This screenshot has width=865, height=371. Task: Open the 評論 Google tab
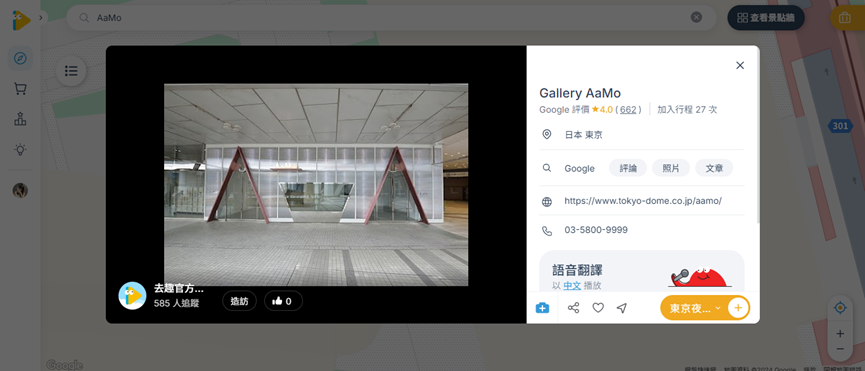click(x=628, y=168)
